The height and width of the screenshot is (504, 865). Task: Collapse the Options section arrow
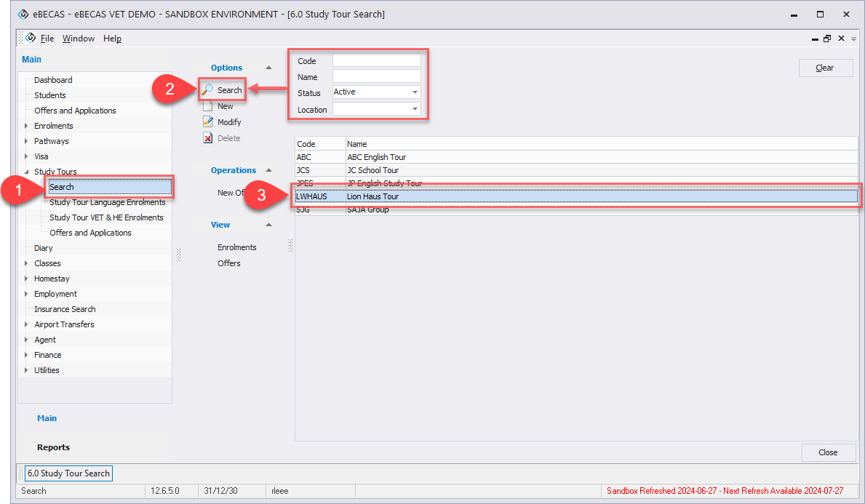[268, 68]
